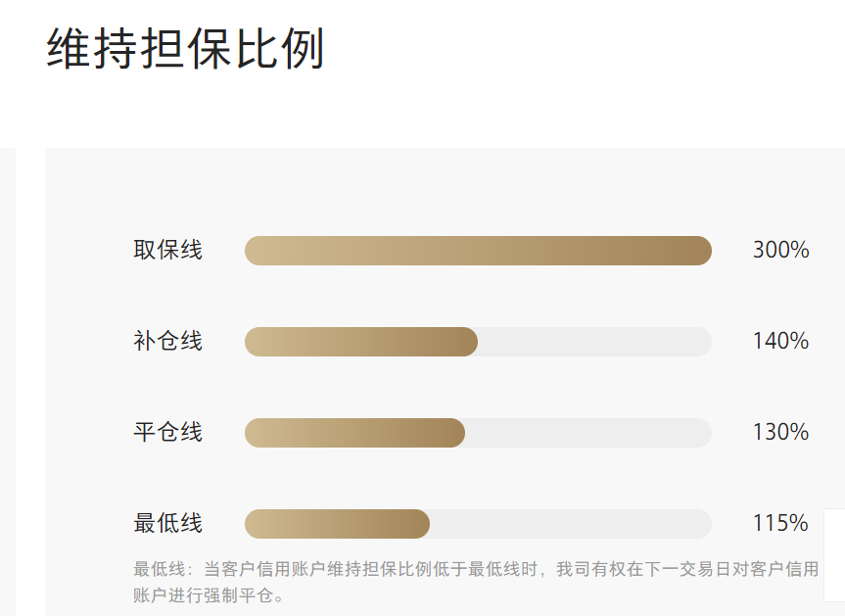Click the gray empty section of 最低线 bar
845x616 pixels.
(570, 524)
